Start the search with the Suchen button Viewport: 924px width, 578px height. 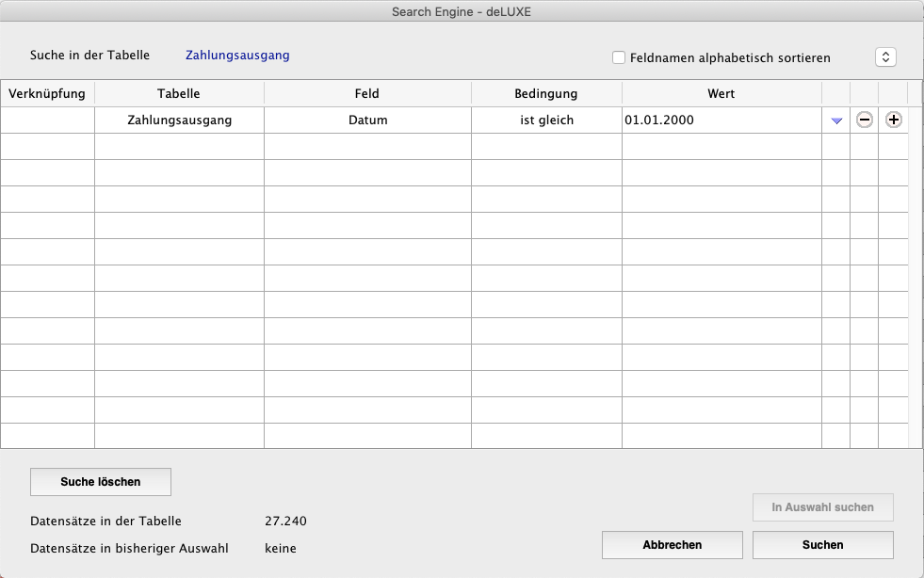point(822,545)
